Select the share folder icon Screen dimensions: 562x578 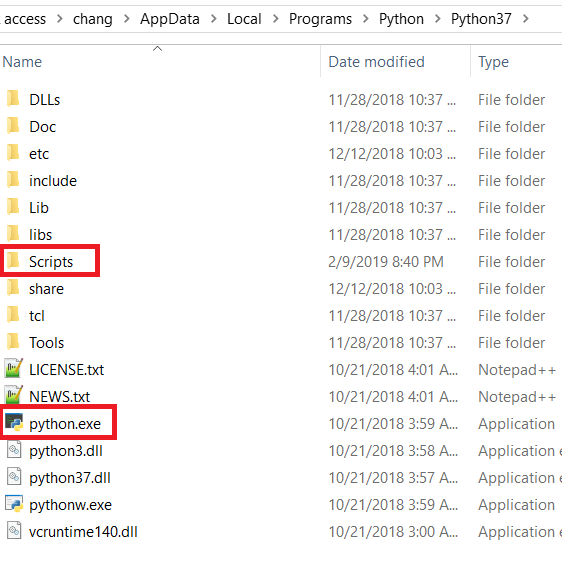pos(13,288)
